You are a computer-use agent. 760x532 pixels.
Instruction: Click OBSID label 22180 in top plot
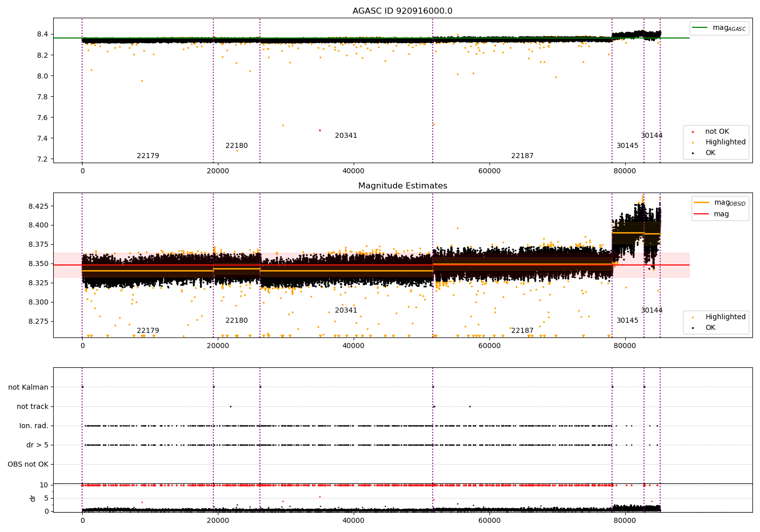tap(237, 146)
